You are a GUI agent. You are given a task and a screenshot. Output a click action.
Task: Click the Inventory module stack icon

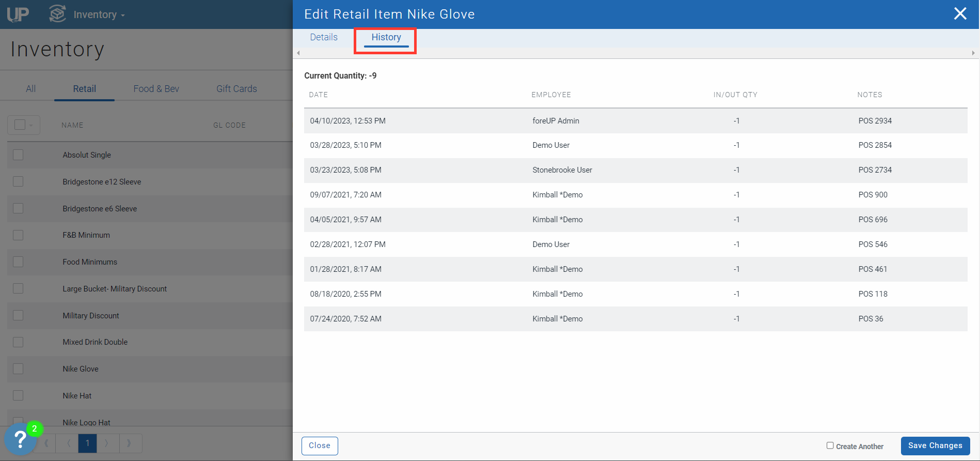point(57,14)
